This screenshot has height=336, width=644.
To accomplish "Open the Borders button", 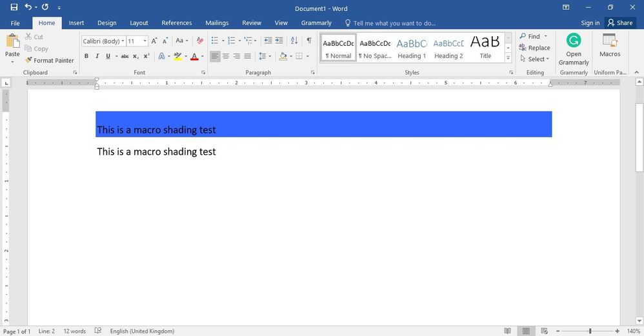I will (299, 56).
